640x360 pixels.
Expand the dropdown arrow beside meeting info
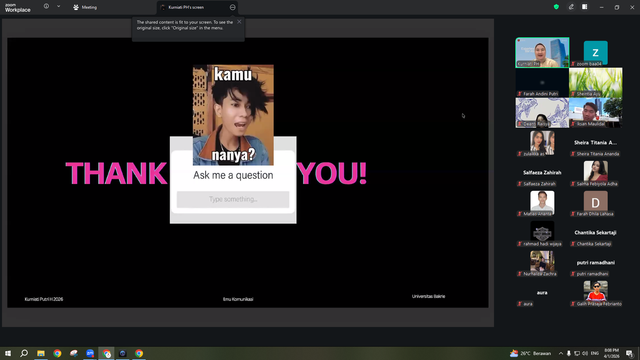pyautogui.click(x=58, y=7)
